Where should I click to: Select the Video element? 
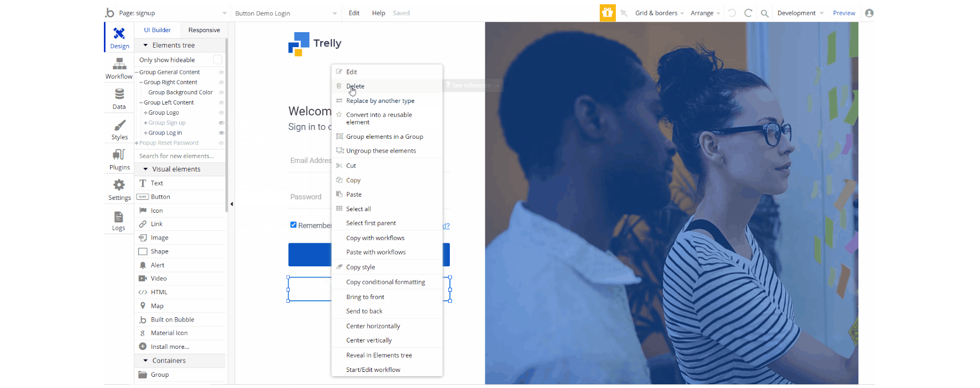point(180,279)
